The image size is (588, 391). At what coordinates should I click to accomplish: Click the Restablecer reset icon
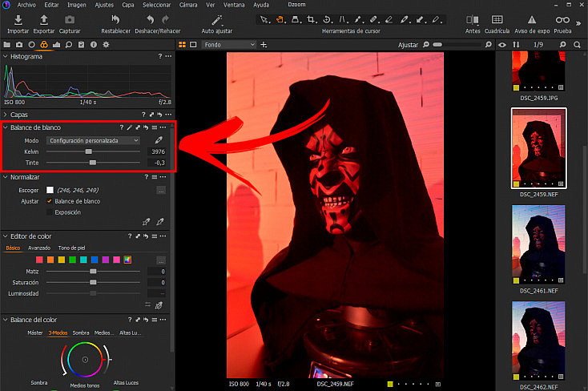pyautogui.click(x=115, y=19)
